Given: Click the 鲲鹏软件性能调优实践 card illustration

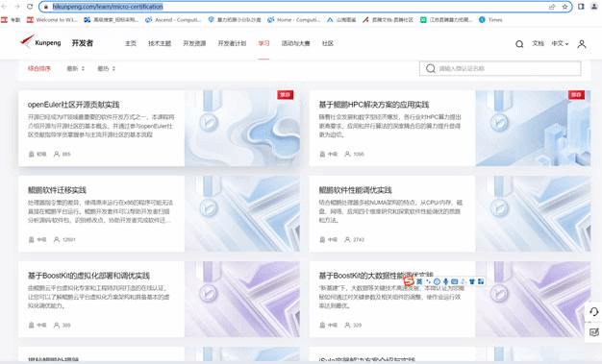Looking at the screenshot, I should click(x=533, y=213).
